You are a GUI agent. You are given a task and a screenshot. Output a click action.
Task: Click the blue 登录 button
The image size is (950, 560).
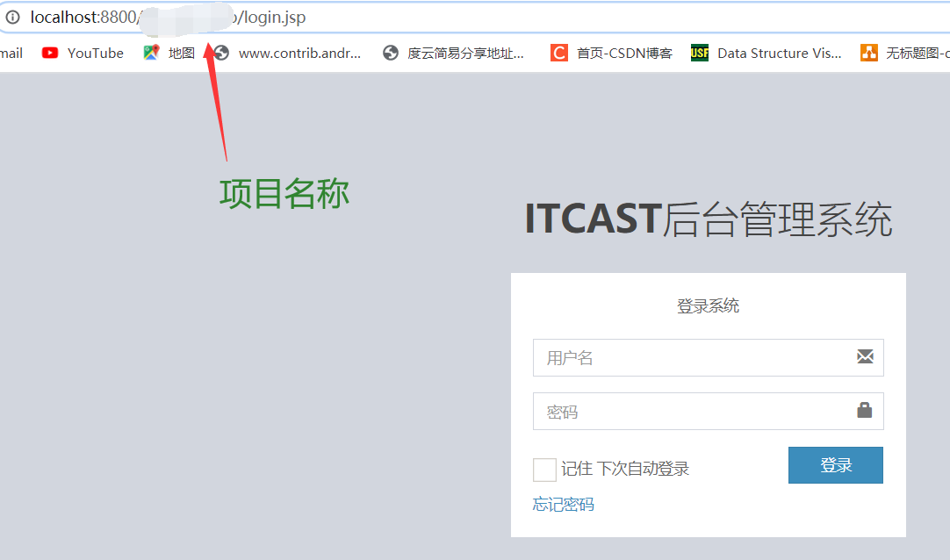pyautogui.click(x=836, y=465)
